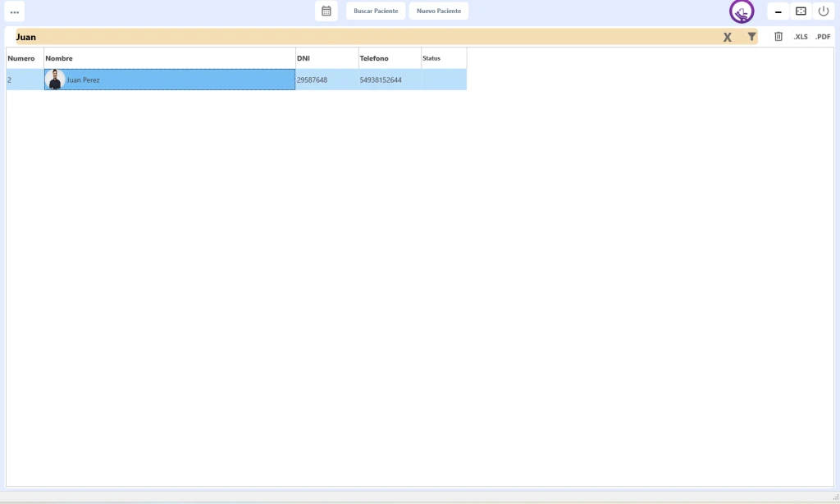This screenshot has height=504, width=840.
Task: Sort by the Telefono column header
Action: pos(389,58)
